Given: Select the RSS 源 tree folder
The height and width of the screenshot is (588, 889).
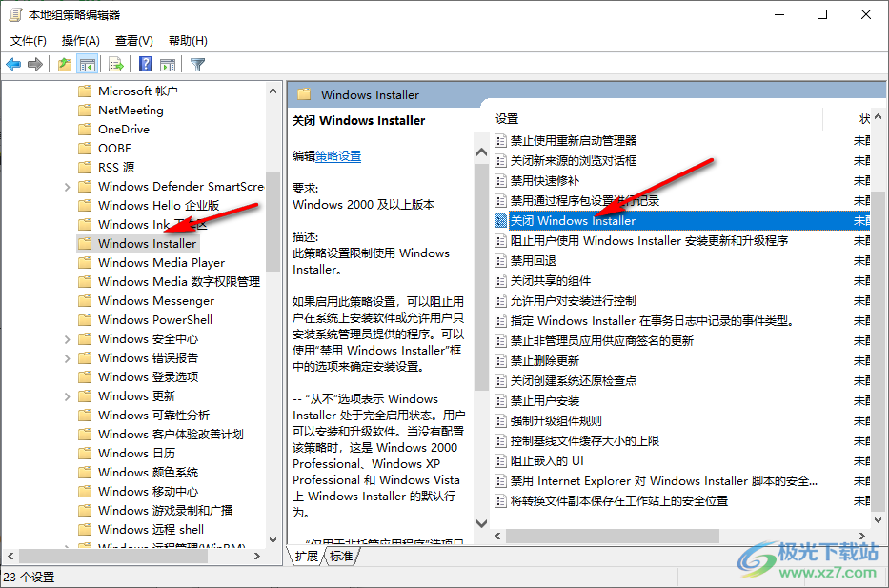Looking at the screenshot, I should click(116, 168).
